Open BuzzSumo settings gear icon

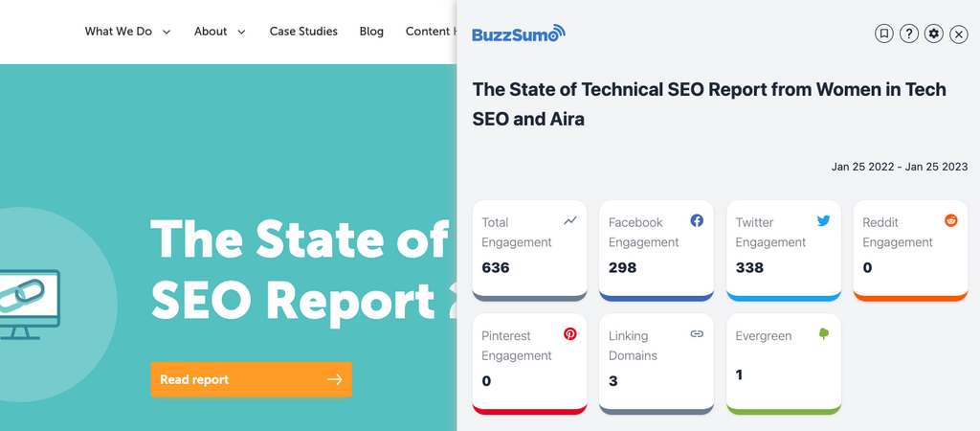tap(934, 34)
